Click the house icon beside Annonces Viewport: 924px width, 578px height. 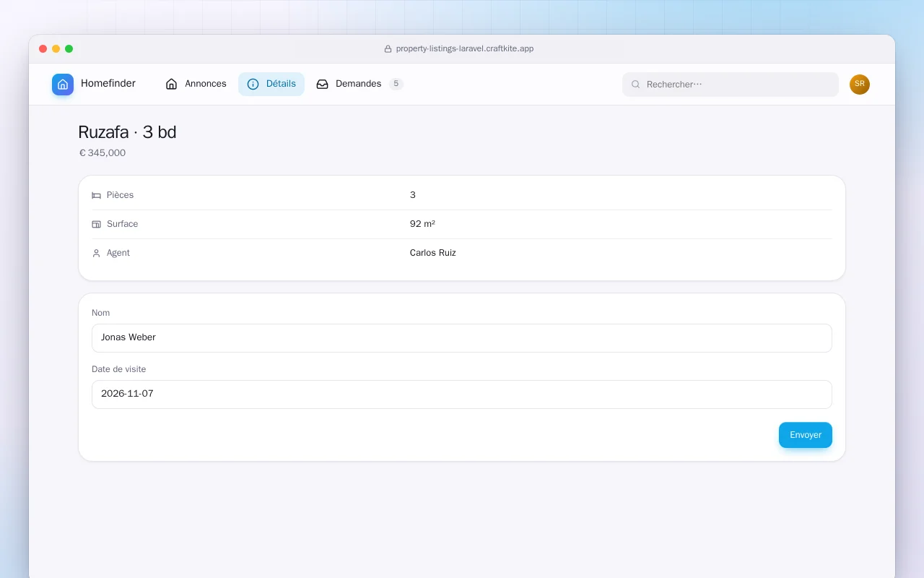point(172,84)
